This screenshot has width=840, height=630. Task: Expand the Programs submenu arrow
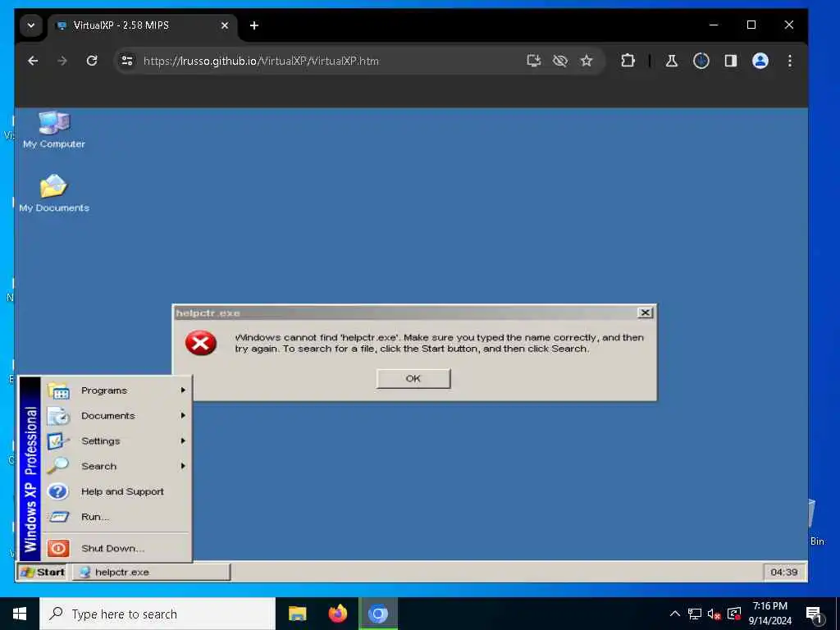pos(183,390)
